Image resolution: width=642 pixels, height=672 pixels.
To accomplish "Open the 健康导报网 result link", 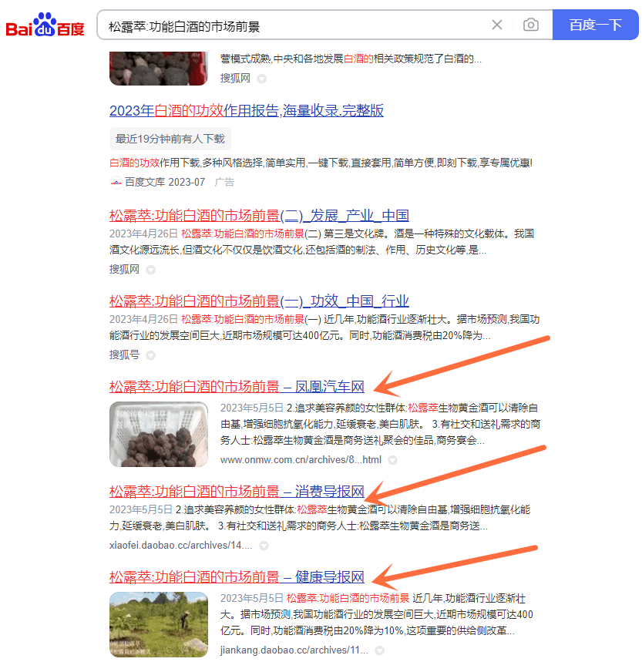I will tap(237, 577).
